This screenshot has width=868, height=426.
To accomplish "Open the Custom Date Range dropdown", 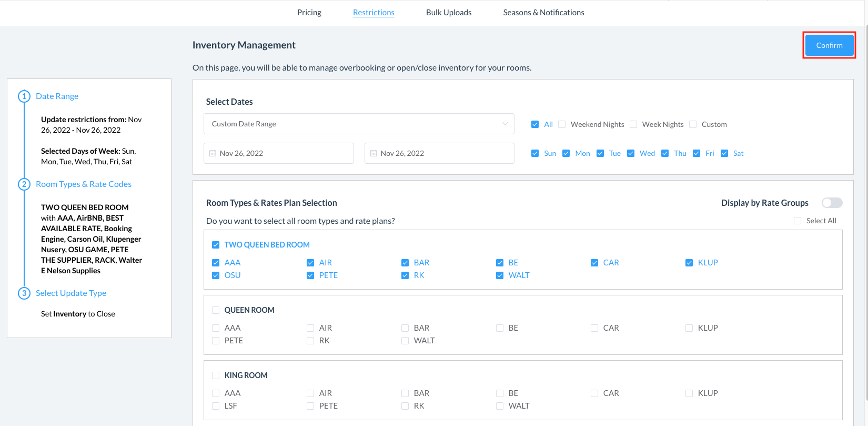I will pyautogui.click(x=359, y=124).
